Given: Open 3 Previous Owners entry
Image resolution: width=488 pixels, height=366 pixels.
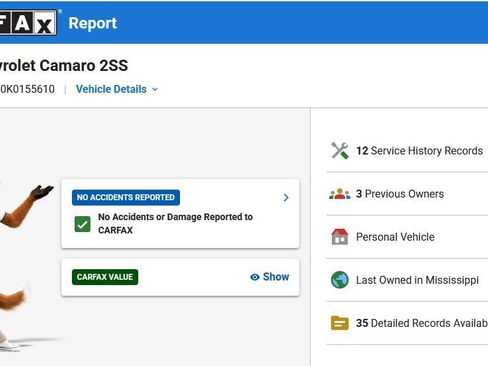Looking at the screenshot, I should [400, 194].
